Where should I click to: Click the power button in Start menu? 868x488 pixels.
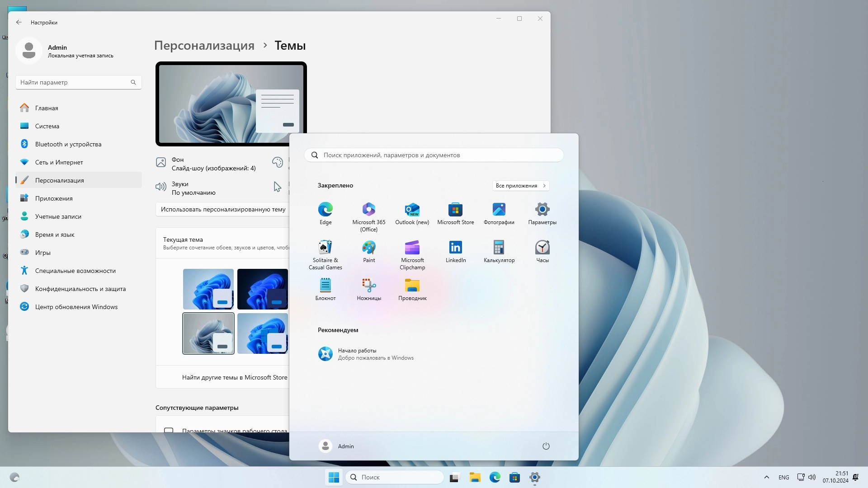[546, 446]
